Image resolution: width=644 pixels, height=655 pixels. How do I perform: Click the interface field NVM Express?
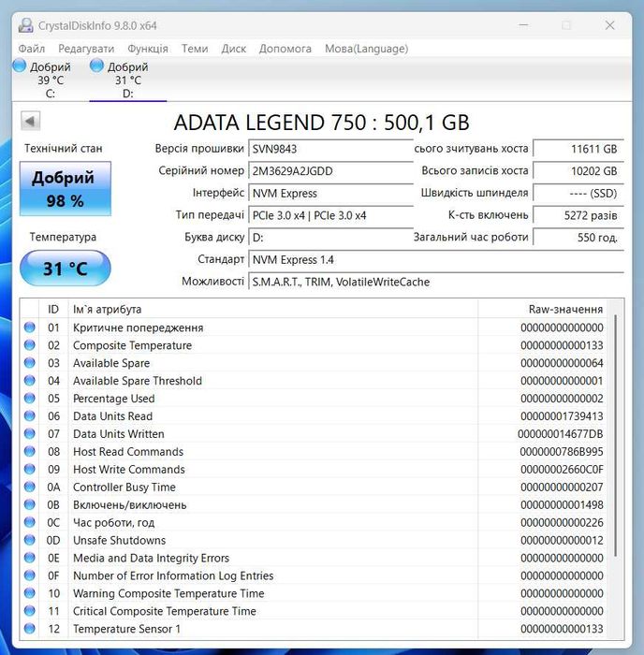[330, 193]
